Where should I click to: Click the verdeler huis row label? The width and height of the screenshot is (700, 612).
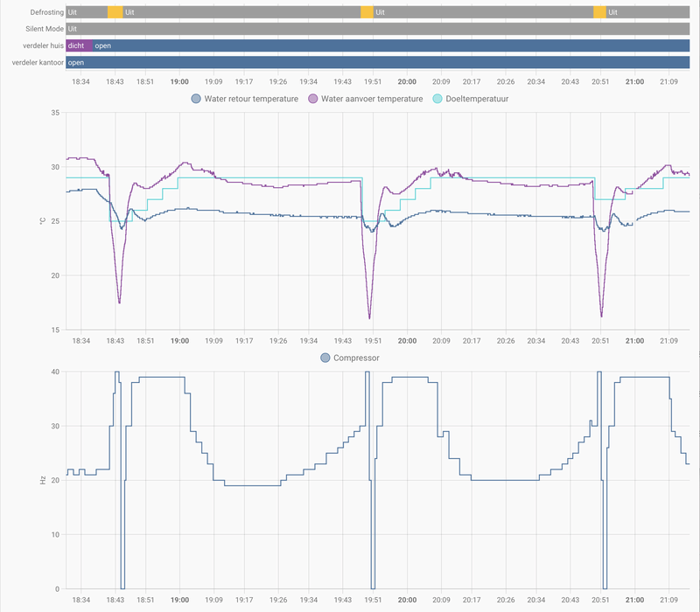click(x=43, y=45)
